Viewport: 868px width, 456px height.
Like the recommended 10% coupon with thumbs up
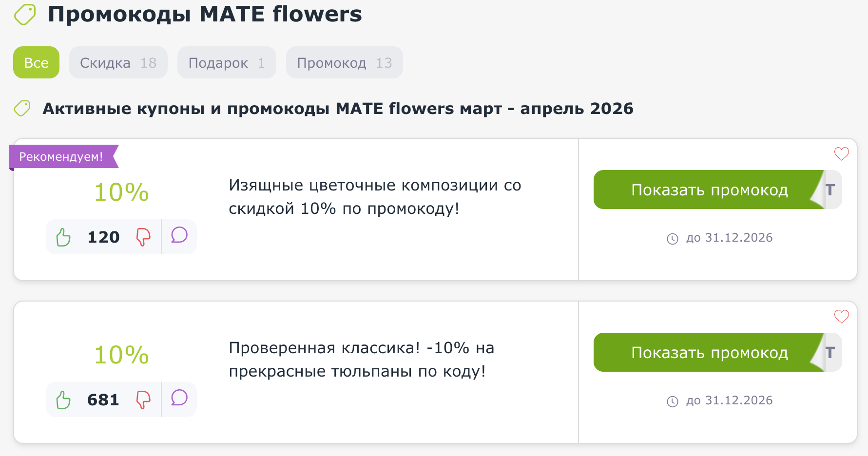[62, 237]
